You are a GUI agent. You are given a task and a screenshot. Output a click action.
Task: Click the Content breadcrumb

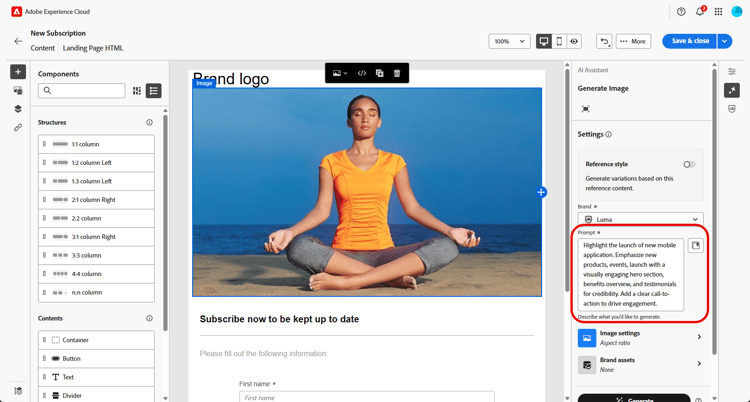(x=43, y=48)
